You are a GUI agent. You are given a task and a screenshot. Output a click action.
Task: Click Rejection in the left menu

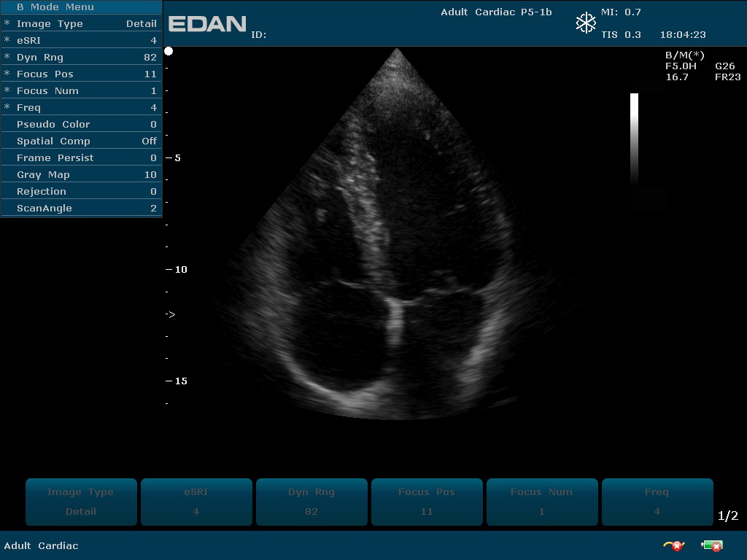click(x=82, y=191)
